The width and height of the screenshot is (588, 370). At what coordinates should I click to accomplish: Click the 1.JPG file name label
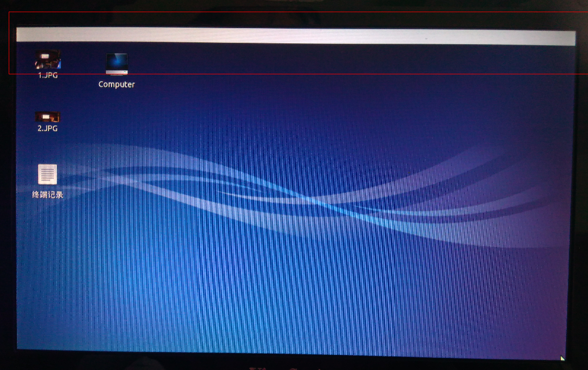(x=48, y=75)
